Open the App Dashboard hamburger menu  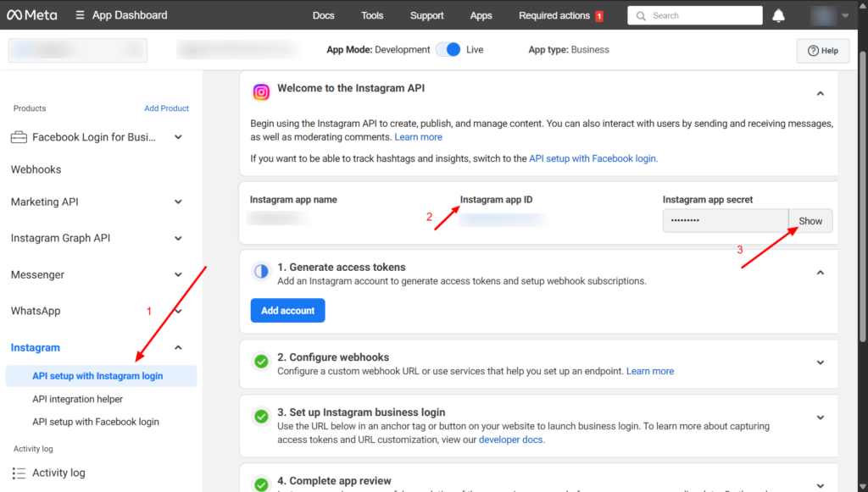(81, 15)
